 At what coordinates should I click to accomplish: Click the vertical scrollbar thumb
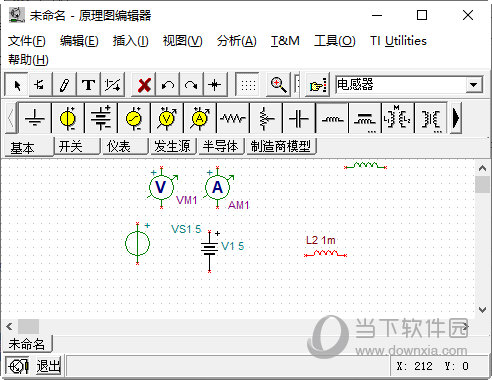[482, 185]
